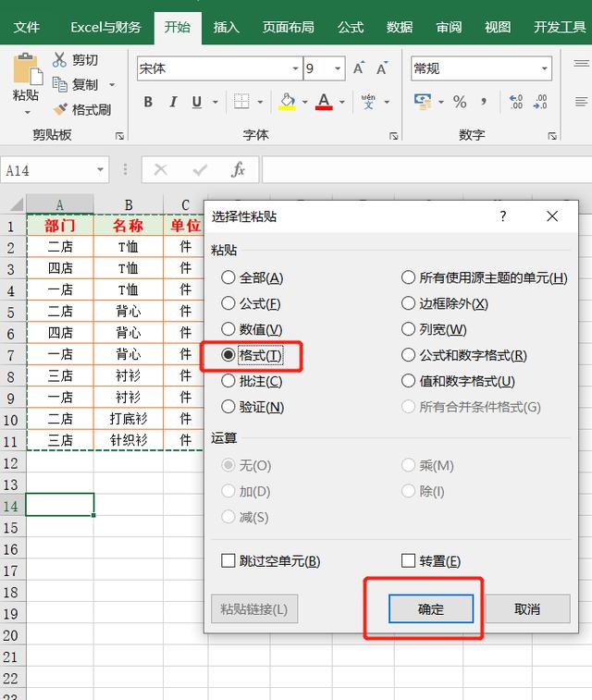Select the 批注(C) paste option
592x700 pixels.
[x=252, y=381]
